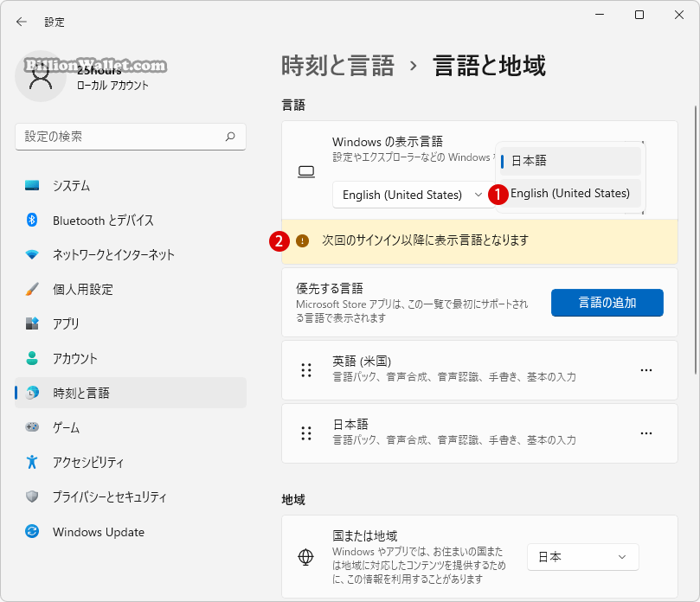Open Bluetooth とデバイス settings
Screen dimensions: 700x602
click(x=131, y=220)
